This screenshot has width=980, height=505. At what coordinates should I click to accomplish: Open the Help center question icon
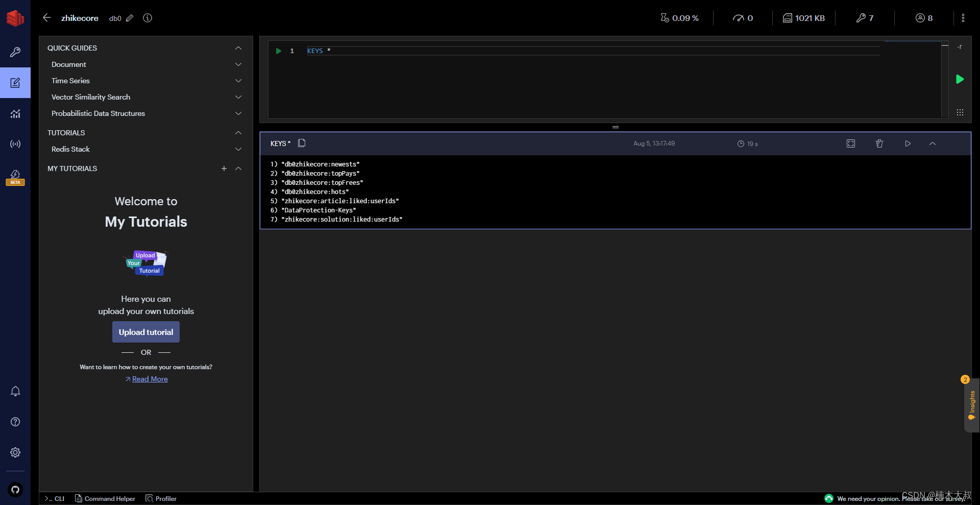click(x=15, y=422)
